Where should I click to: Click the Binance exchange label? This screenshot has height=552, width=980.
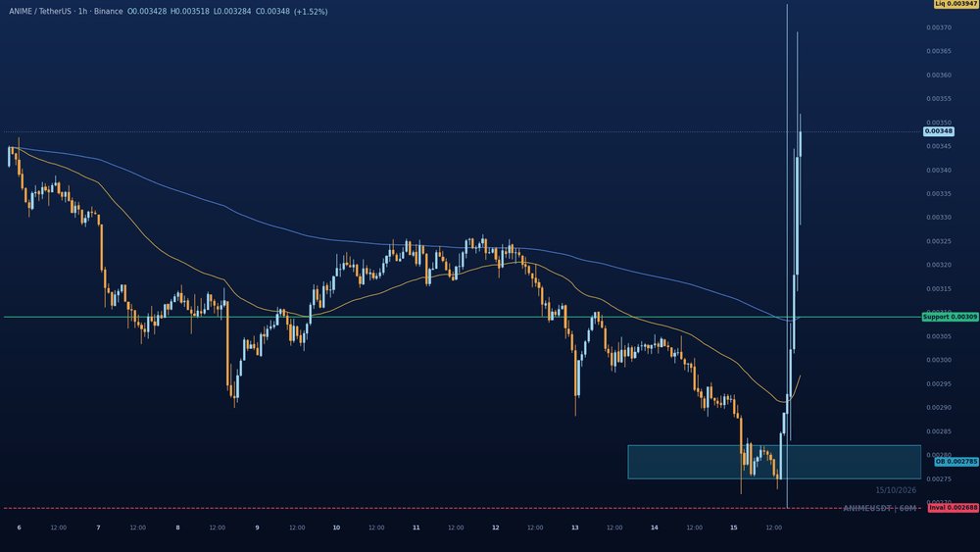coord(108,11)
